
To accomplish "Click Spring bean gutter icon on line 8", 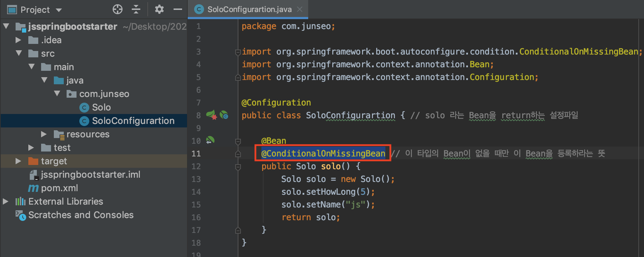I will tap(211, 115).
